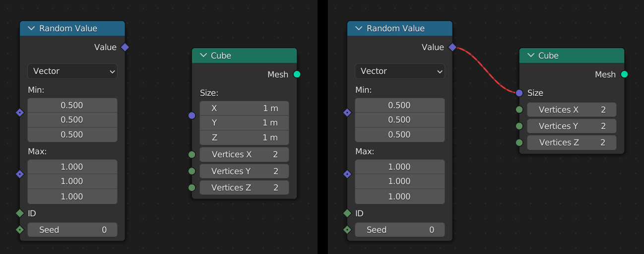
Task: Click Seed value field on unlinked Random Value node
Action: [72, 230]
